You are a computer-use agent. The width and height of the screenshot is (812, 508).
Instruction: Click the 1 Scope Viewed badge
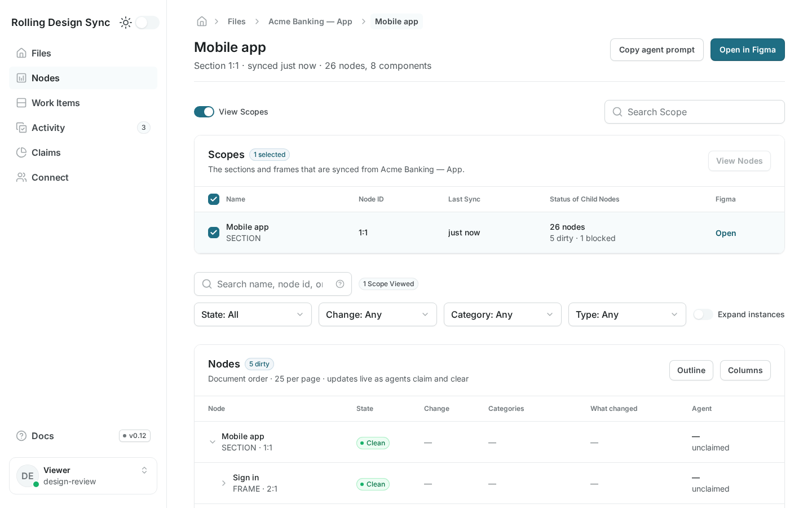(389, 284)
